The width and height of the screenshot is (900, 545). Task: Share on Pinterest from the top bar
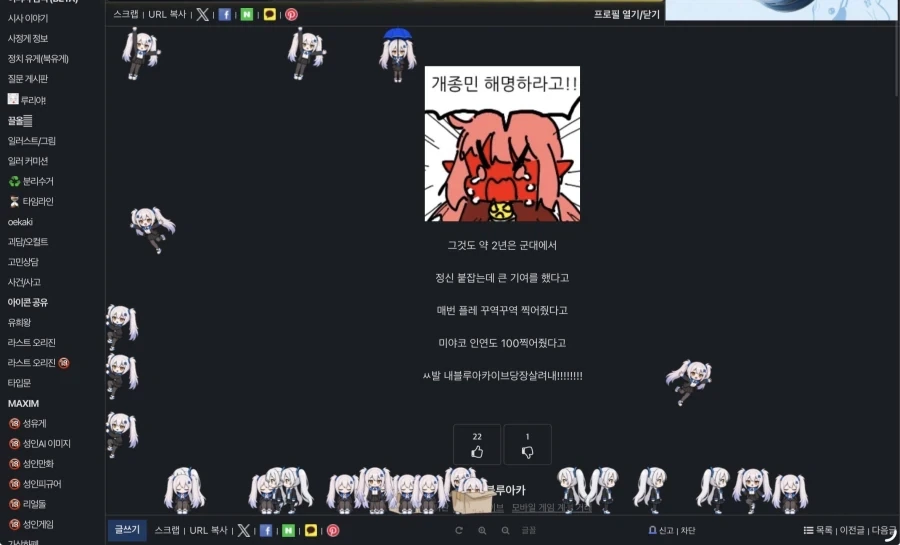[292, 14]
